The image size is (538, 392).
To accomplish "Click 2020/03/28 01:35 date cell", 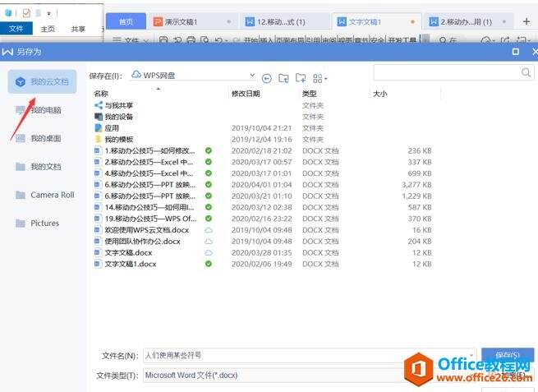I will click(x=262, y=252).
